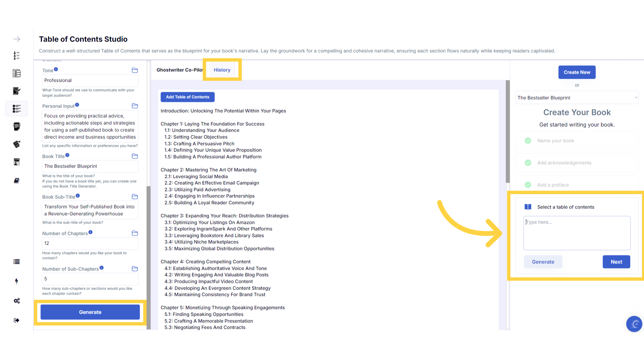Switch to the History tab
This screenshot has height=362, width=644.
222,70
